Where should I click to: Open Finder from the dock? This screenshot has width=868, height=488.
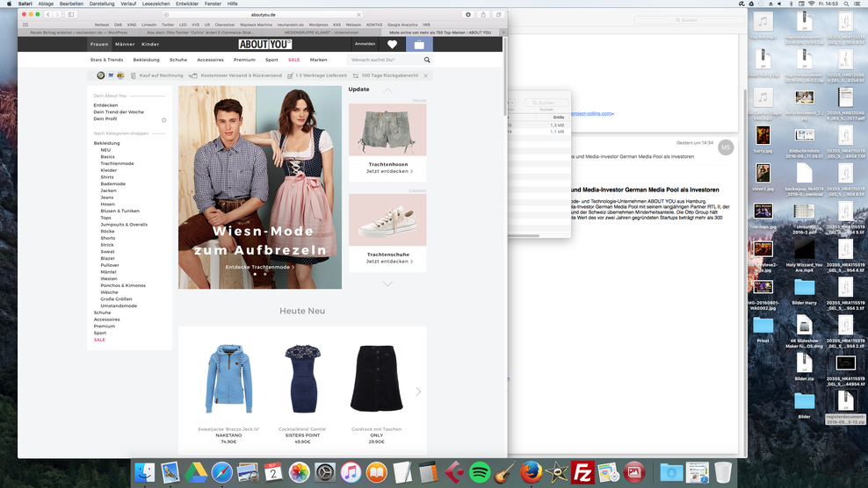pyautogui.click(x=144, y=472)
